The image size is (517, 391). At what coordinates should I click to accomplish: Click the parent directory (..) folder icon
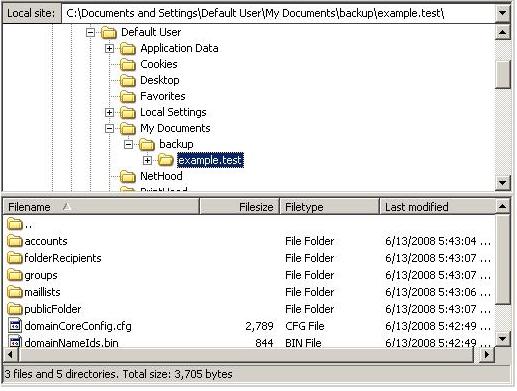[15, 224]
